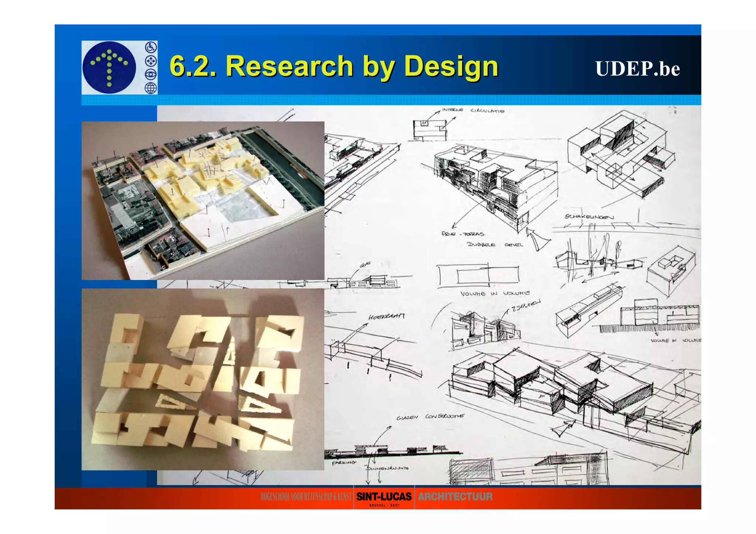Click the interlocking volumes axonometric sketch at the top right
Screen dimensions: 756x534
click(x=622, y=154)
